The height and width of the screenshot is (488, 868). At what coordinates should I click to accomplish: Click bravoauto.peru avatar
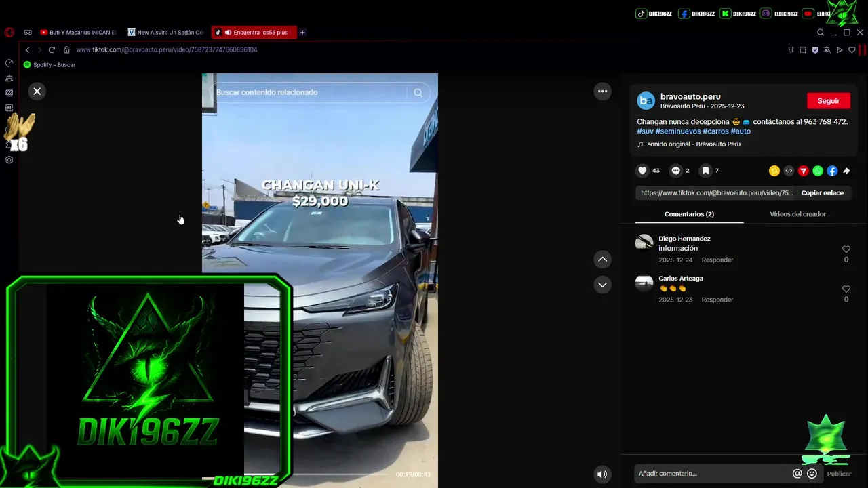pos(646,101)
